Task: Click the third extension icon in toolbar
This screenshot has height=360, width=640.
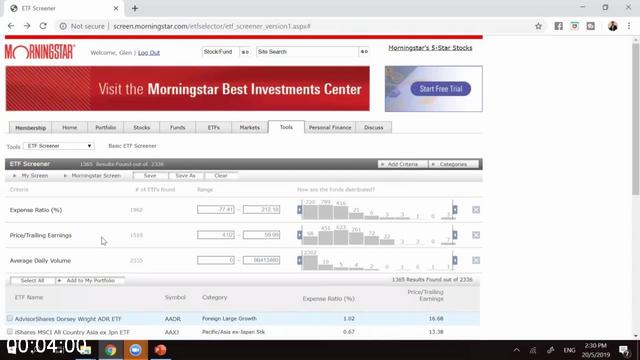Action: (x=591, y=26)
